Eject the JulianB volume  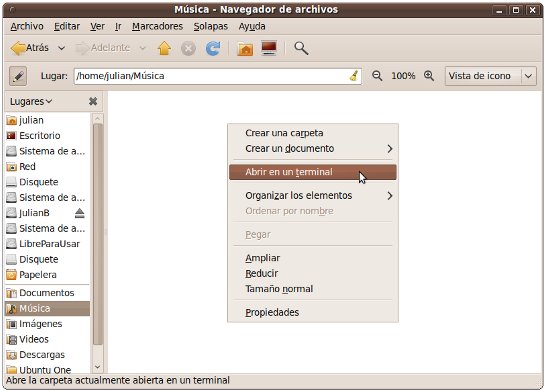(80, 213)
